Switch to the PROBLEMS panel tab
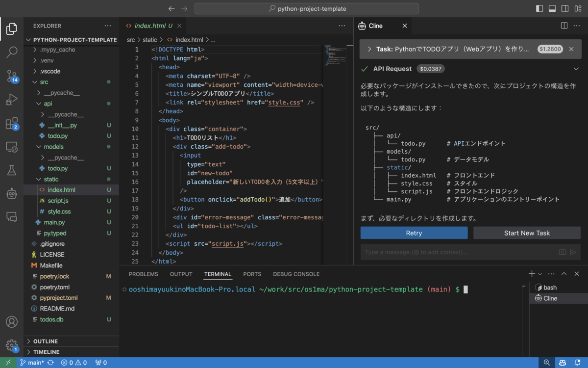This screenshot has width=588, height=368. (x=143, y=274)
